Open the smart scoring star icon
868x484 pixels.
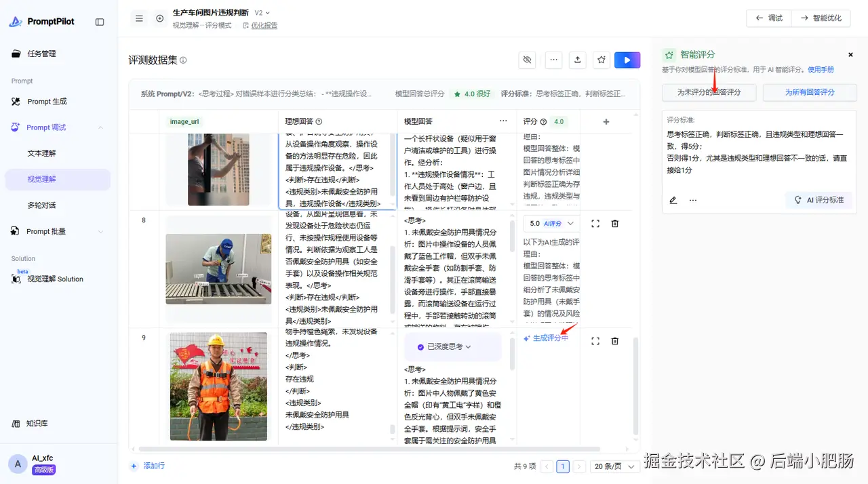[601, 60]
